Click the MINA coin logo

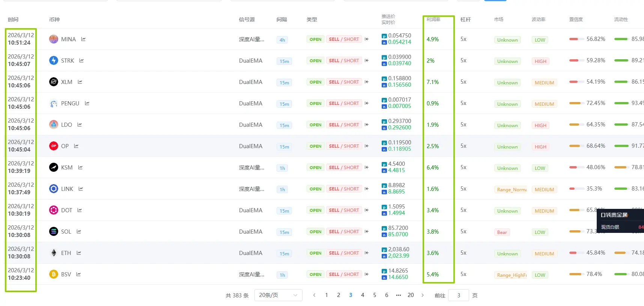tap(54, 39)
